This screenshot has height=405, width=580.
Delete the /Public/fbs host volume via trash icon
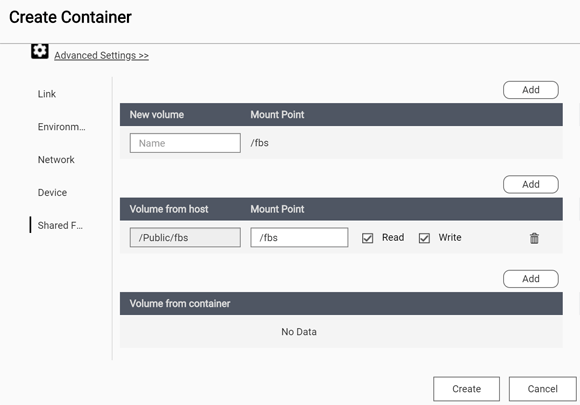click(x=534, y=238)
